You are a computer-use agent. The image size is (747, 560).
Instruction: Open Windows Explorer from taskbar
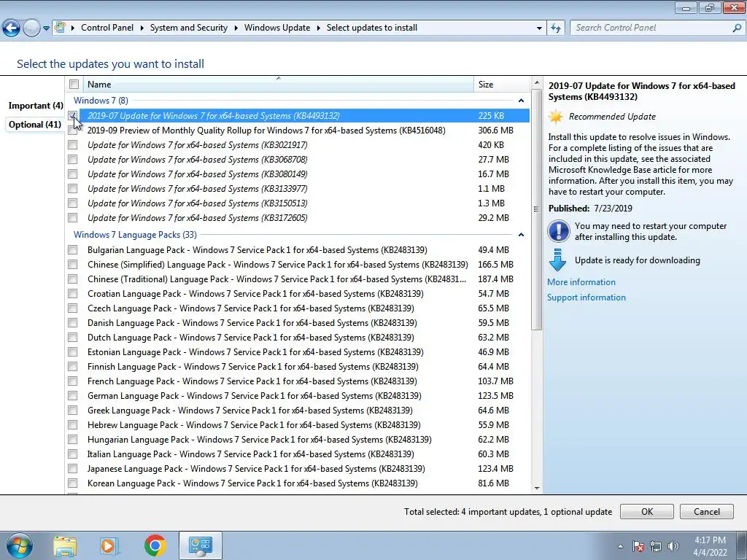pyautogui.click(x=65, y=546)
